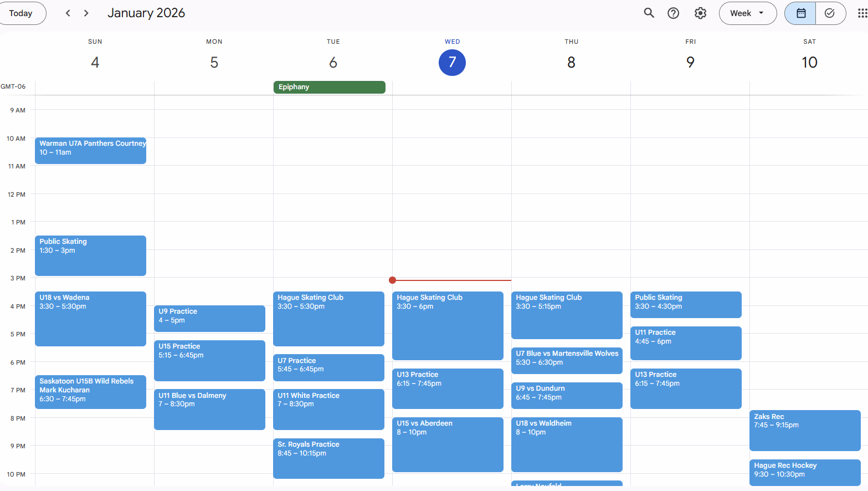Viewport: 868px width, 491px height.
Task: Open the Epiphany all-day event
Action: [329, 87]
